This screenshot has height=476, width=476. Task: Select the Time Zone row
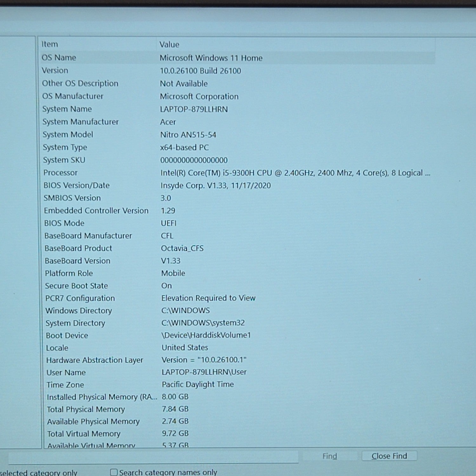tap(238, 385)
